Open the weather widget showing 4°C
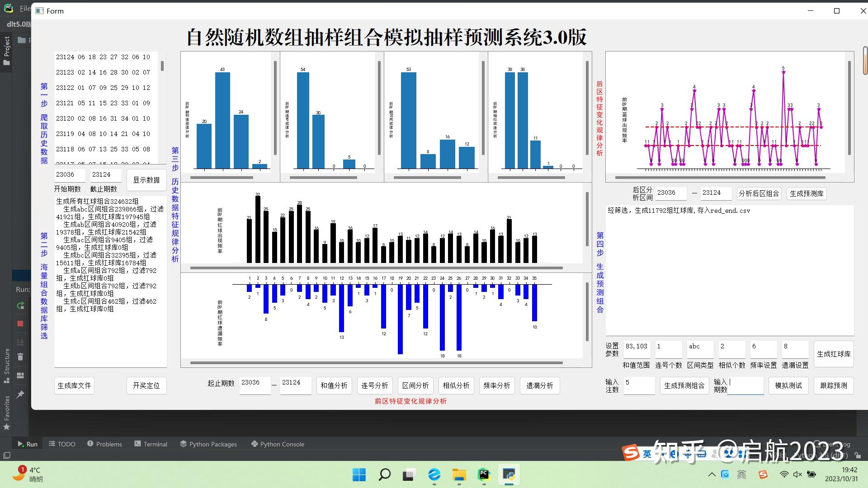This screenshot has width=868, height=488. tap(27, 474)
